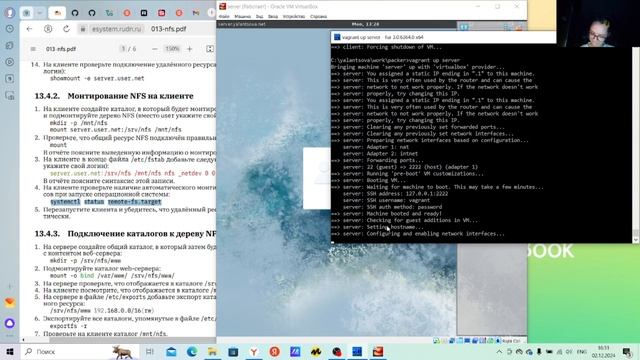The width and height of the screenshot is (640, 360).
Task: Open the browser profile avatar
Action: (10, 13)
